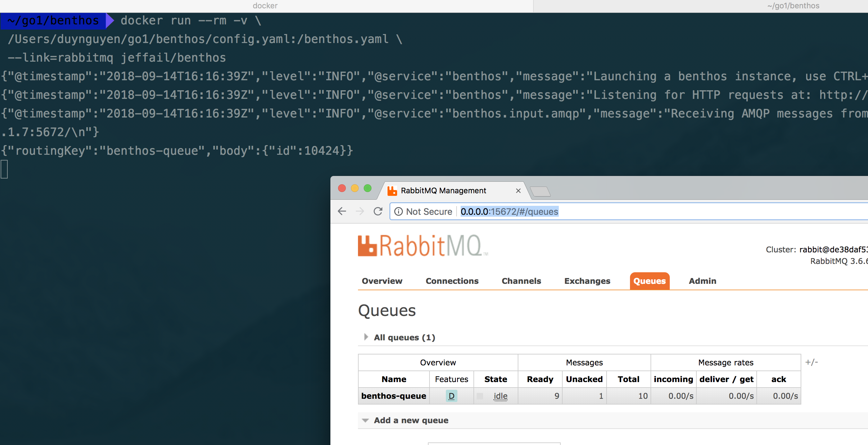868x445 pixels.
Task: Click the Not Secure info icon
Action: [398, 212]
